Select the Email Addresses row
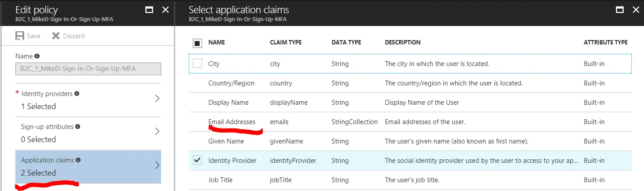 (410, 122)
